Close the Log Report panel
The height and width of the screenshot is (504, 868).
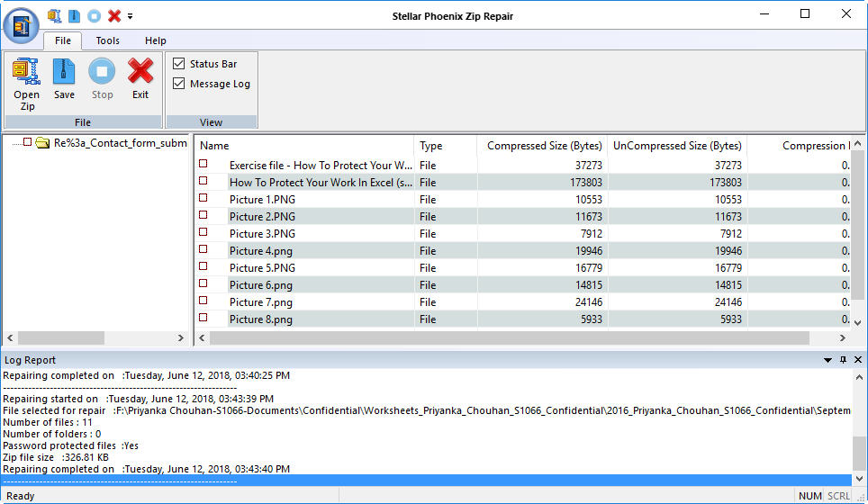(858, 360)
